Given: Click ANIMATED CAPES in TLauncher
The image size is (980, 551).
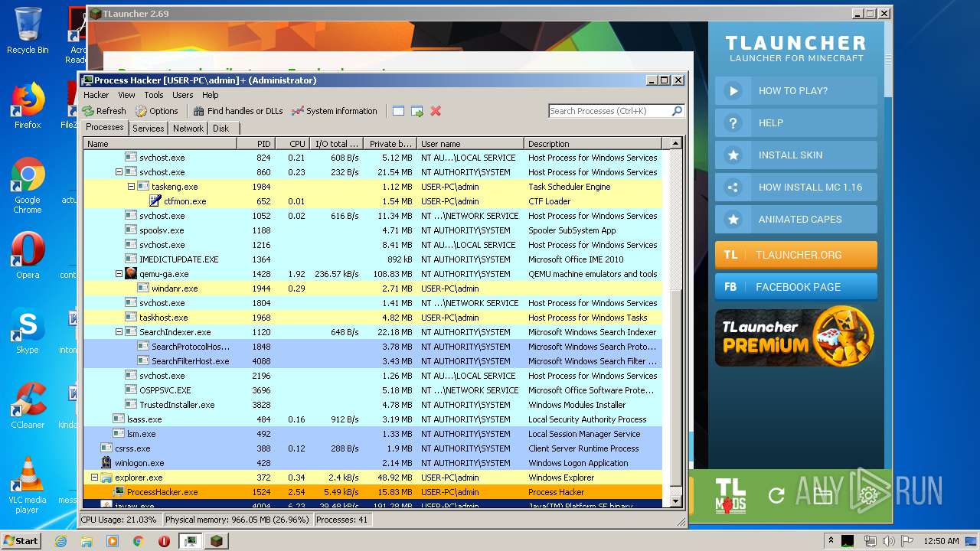Looking at the screenshot, I should [x=796, y=220].
